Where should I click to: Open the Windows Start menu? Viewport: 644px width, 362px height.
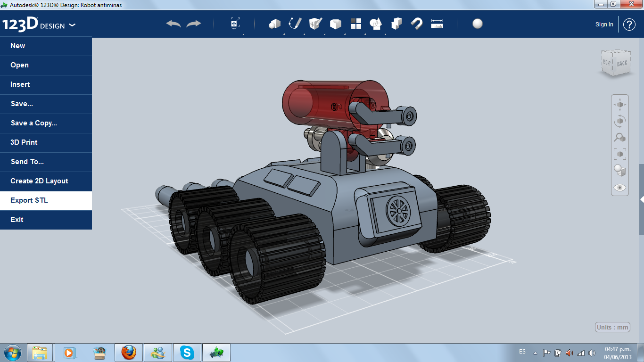tap(12, 353)
